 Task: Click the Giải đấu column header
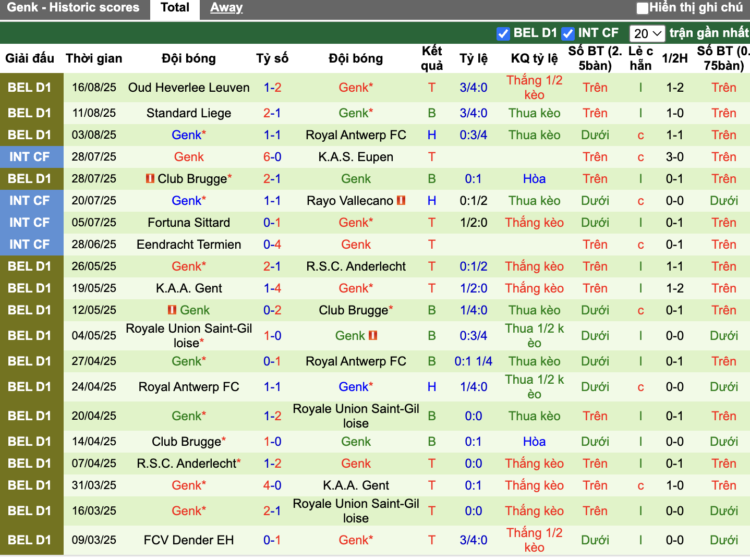[30, 58]
